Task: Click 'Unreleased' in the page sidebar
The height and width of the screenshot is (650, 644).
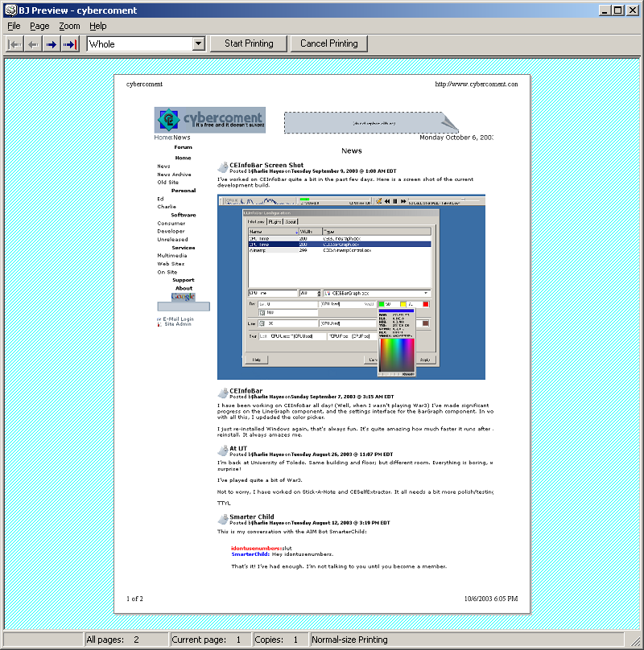Action: (x=172, y=240)
